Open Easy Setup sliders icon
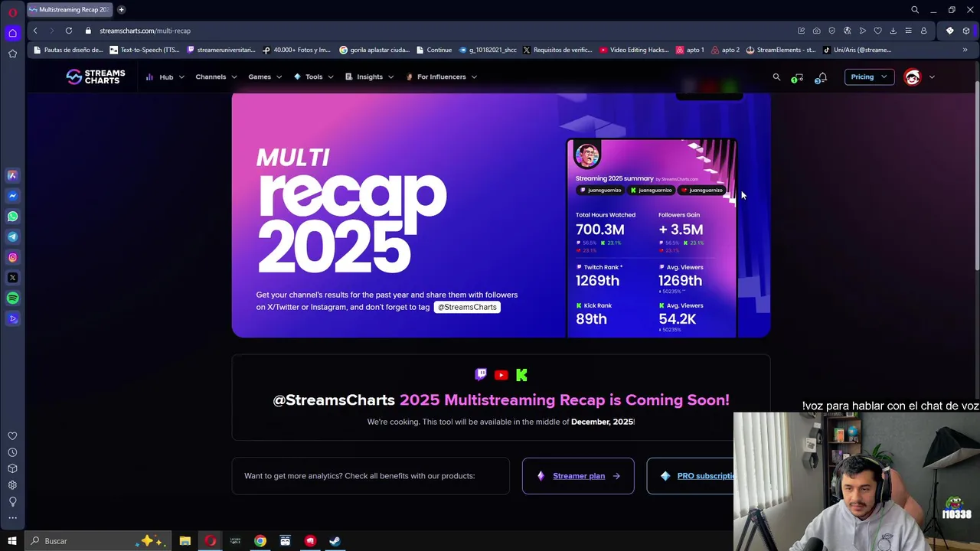Image resolution: width=980 pixels, height=551 pixels. point(909,31)
